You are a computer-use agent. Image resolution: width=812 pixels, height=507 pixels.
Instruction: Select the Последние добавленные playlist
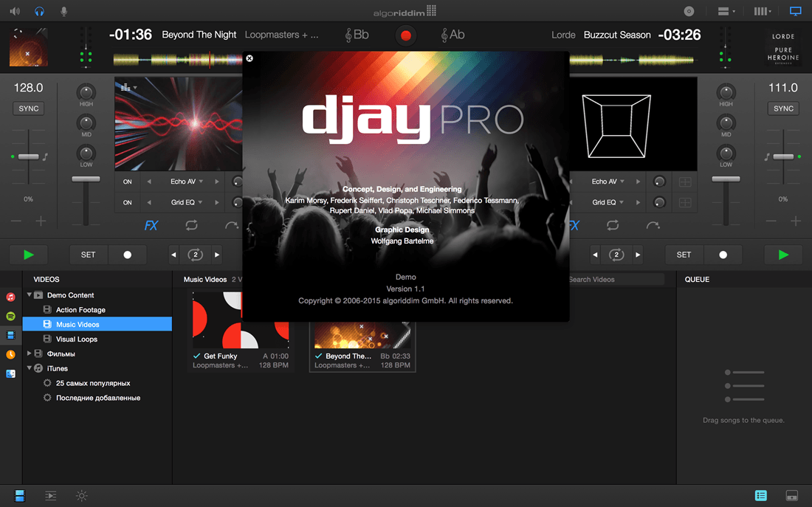coord(97,398)
